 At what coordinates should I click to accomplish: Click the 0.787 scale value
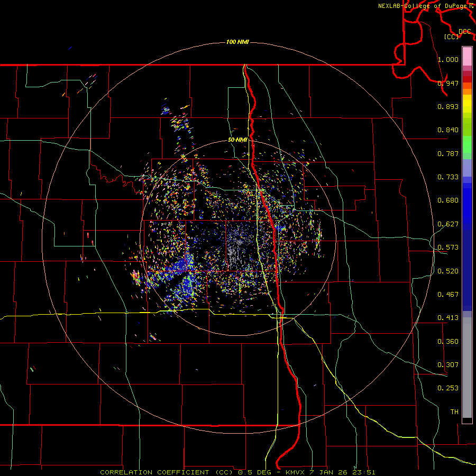[x=448, y=153]
